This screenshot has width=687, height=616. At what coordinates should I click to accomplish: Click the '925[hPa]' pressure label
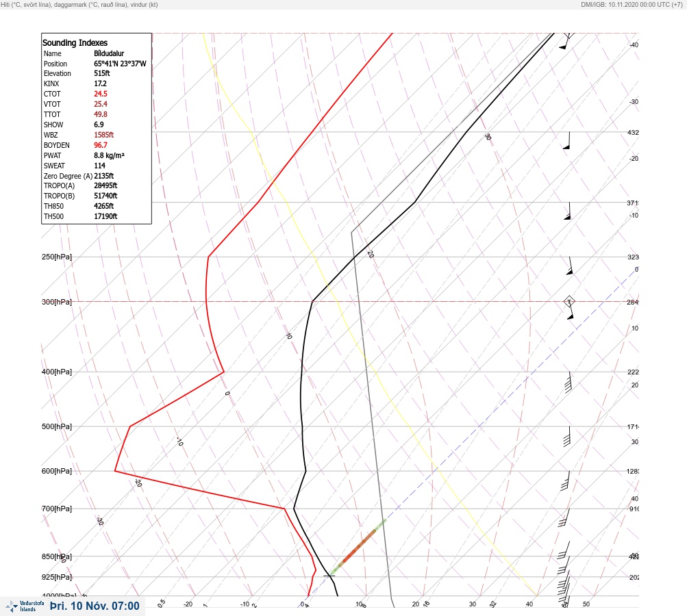[57, 577]
